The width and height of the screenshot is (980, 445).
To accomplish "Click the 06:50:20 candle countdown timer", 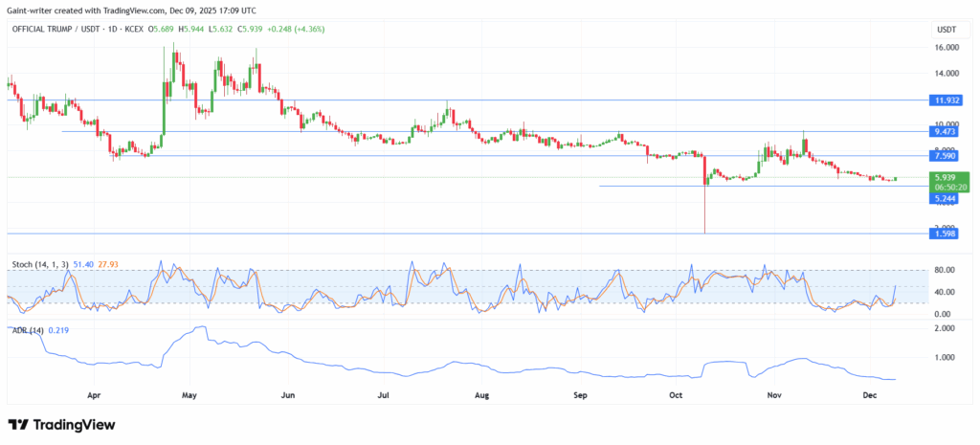I will click(x=949, y=187).
